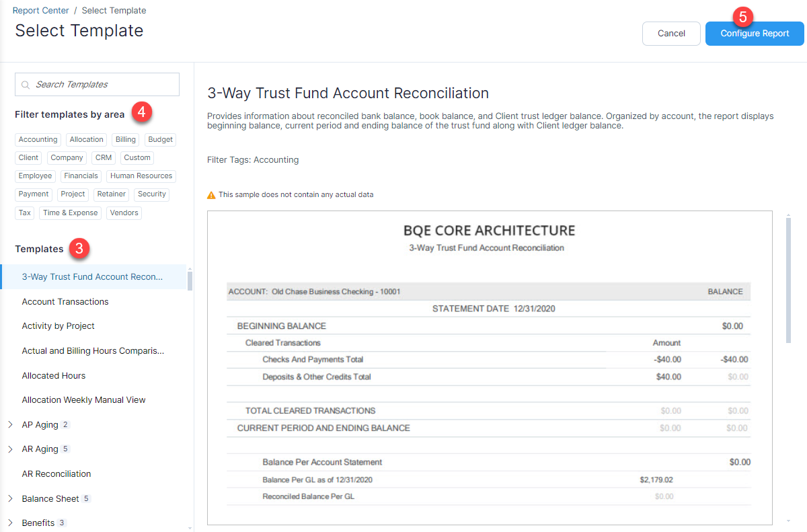807x532 pixels.
Task: Select the Human Resources filter tag
Action: tap(141, 176)
